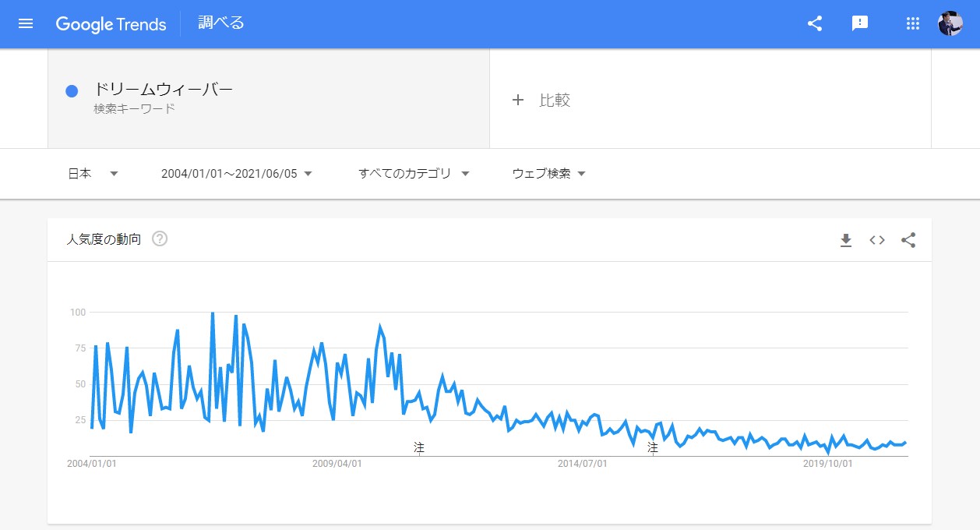Click the first 注 note marker on chart

[x=419, y=447]
